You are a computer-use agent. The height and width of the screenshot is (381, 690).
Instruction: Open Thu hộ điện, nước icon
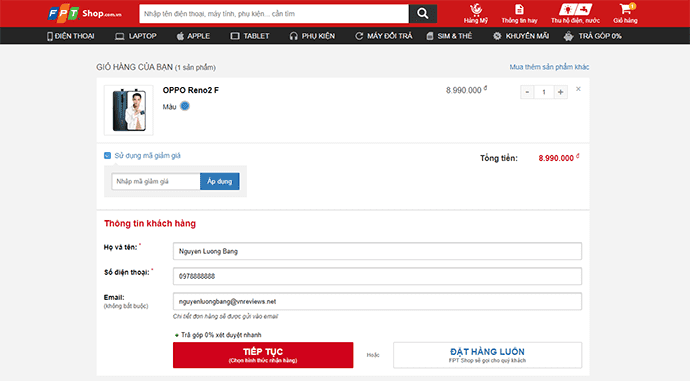pyautogui.click(x=575, y=14)
